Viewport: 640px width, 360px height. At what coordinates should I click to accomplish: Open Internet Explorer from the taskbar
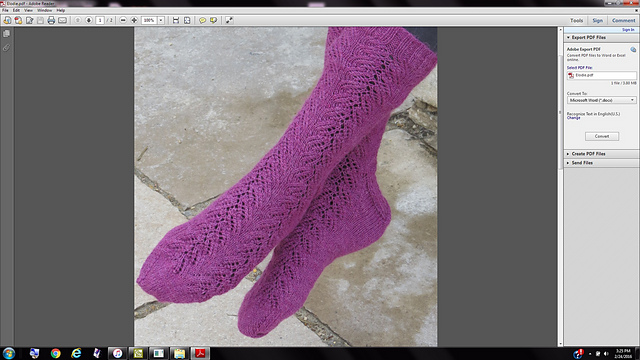(x=76, y=353)
